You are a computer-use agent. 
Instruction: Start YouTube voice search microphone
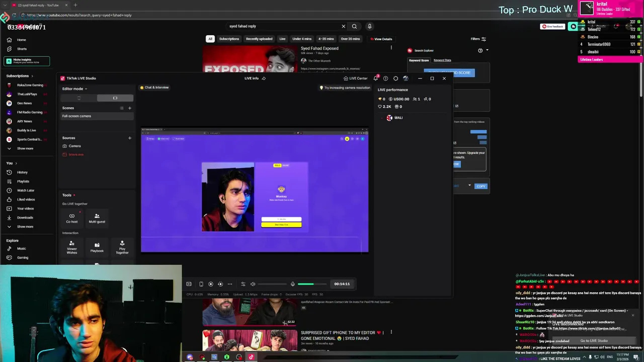(369, 26)
